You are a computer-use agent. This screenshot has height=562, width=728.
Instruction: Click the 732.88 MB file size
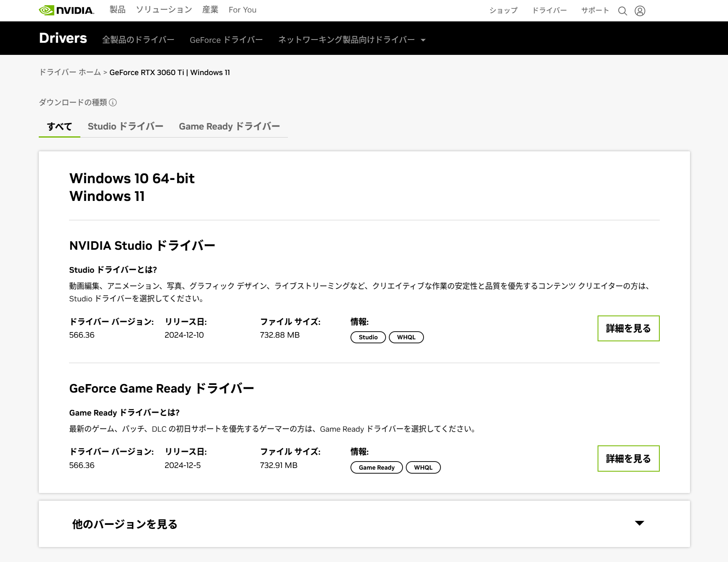(280, 335)
